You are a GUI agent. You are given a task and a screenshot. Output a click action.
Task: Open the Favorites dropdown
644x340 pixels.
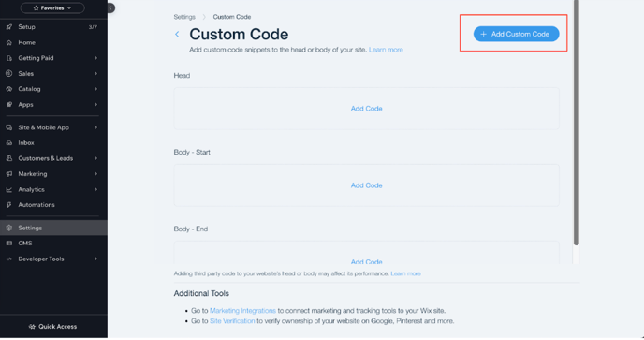coord(52,7)
